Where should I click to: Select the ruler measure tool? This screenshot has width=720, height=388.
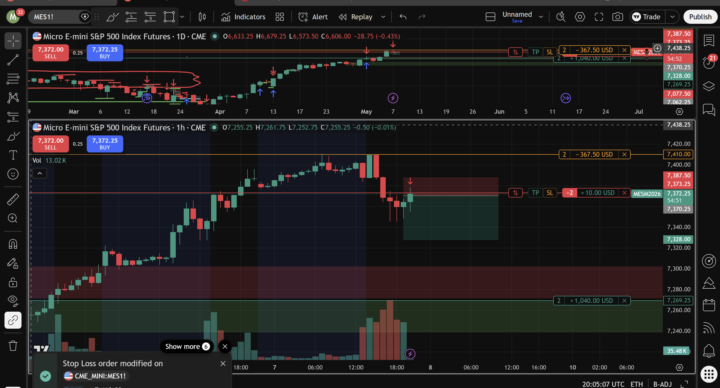tap(13, 199)
